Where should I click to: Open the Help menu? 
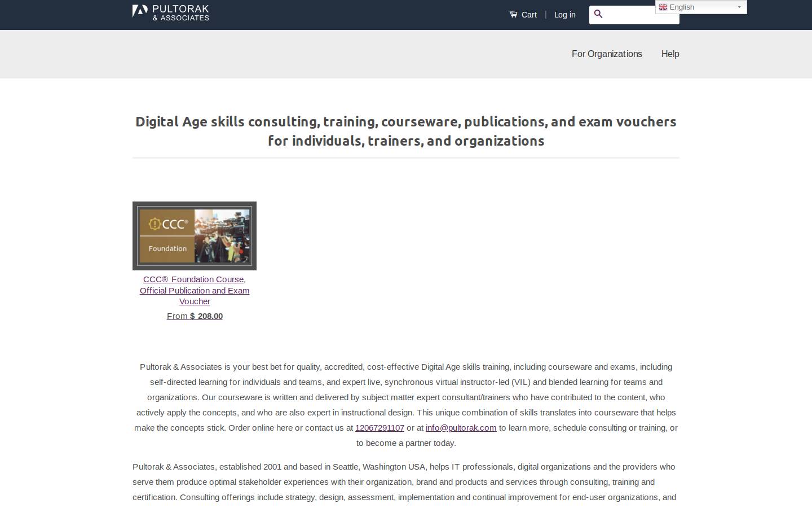click(x=670, y=54)
